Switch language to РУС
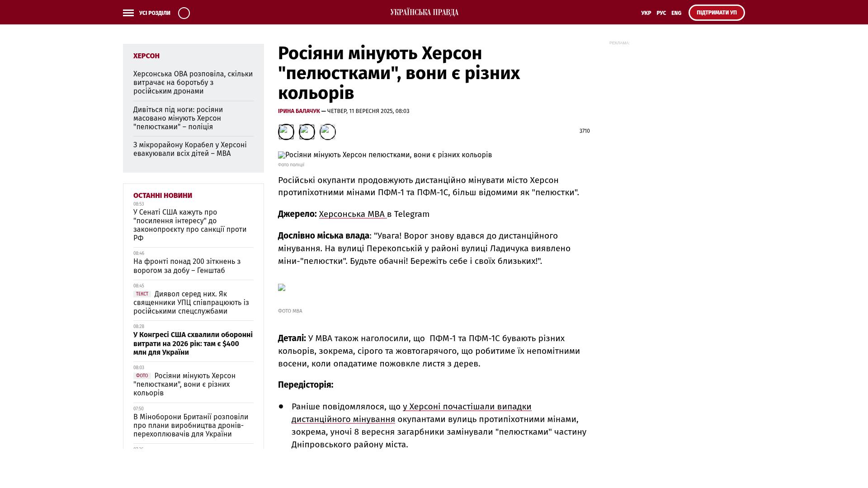 [x=661, y=13]
